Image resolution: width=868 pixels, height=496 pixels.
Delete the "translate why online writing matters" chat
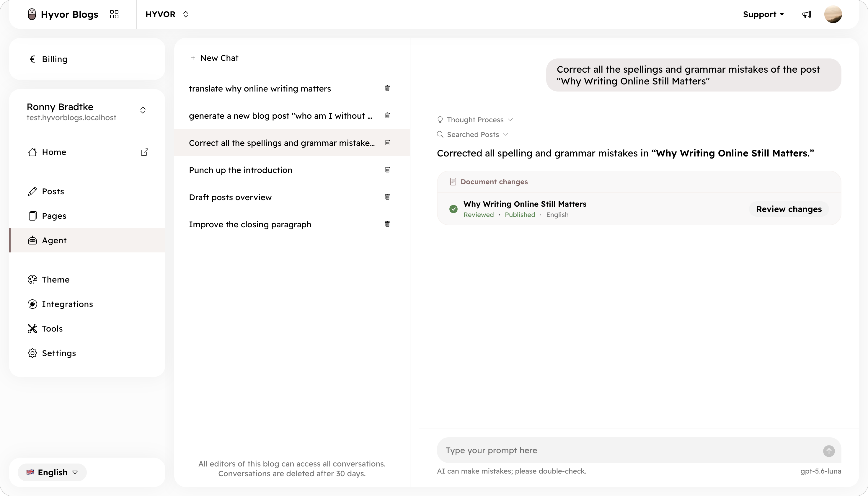(x=387, y=88)
